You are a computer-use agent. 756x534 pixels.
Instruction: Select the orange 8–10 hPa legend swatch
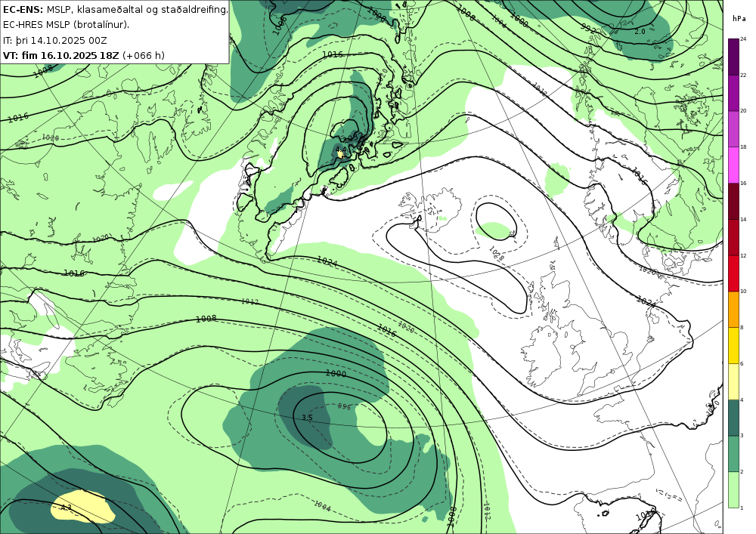[x=733, y=309]
